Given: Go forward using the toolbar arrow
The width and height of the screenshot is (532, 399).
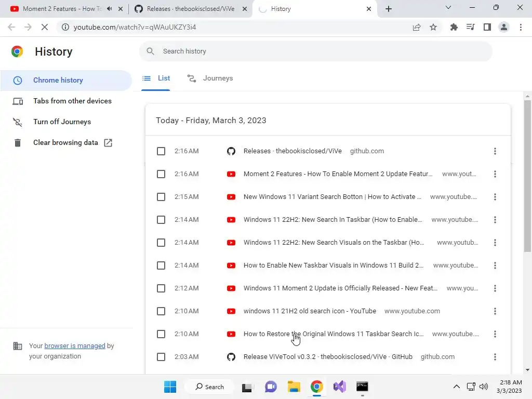Looking at the screenshot, I should coord(28,27).
